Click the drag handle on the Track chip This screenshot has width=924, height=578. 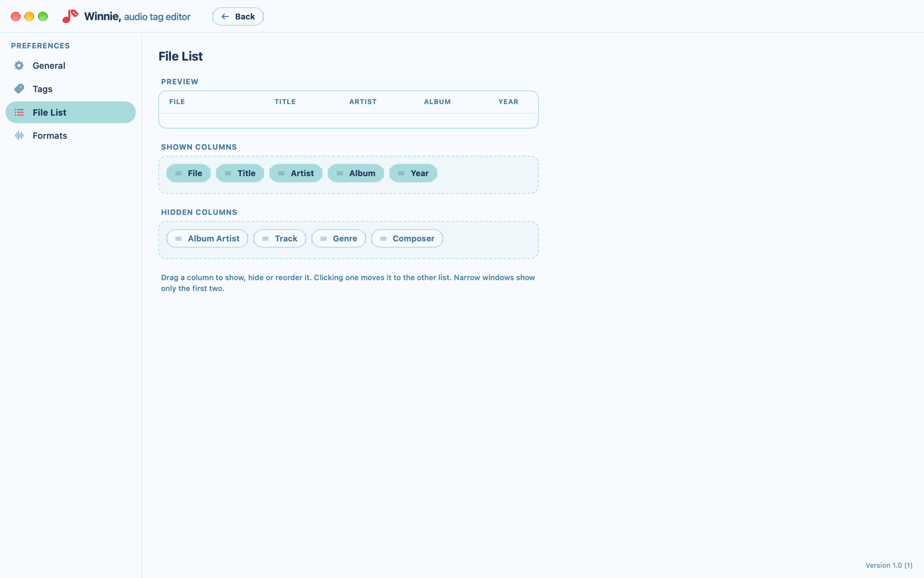pos(265,239)
